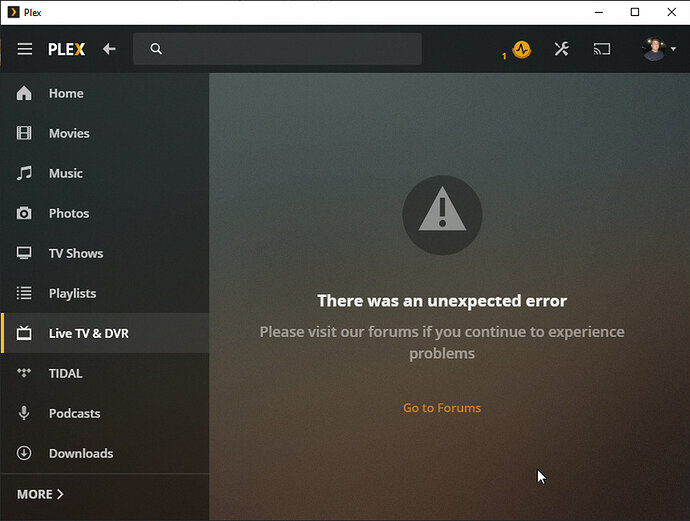
Task: Open Photos library label
Action: (69, 213)
